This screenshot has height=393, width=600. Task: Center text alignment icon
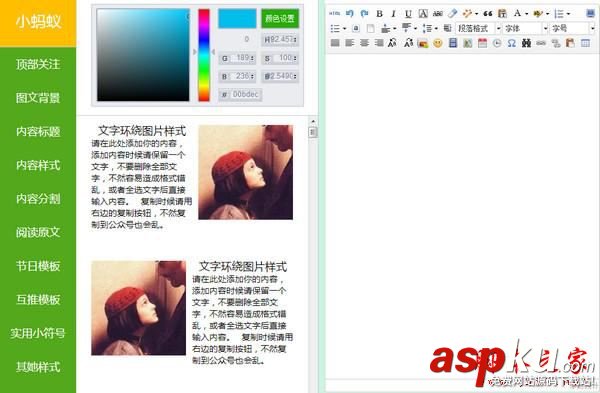364,43
